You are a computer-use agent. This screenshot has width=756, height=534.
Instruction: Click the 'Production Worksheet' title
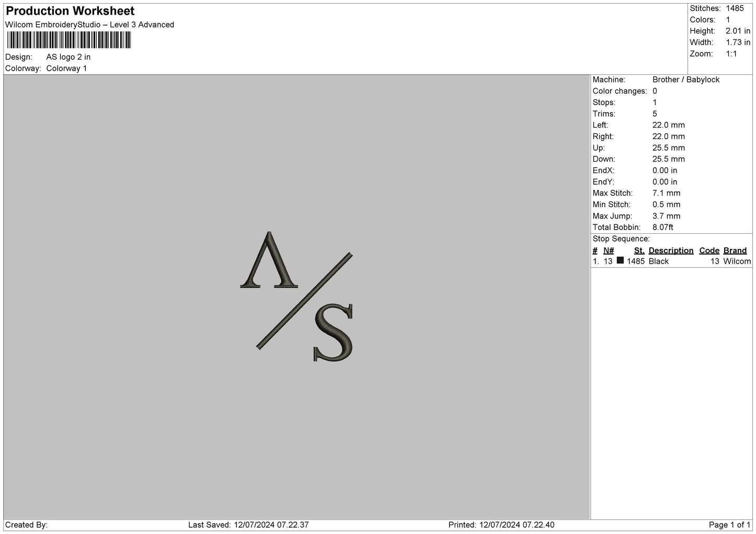[x=70, y=11]
